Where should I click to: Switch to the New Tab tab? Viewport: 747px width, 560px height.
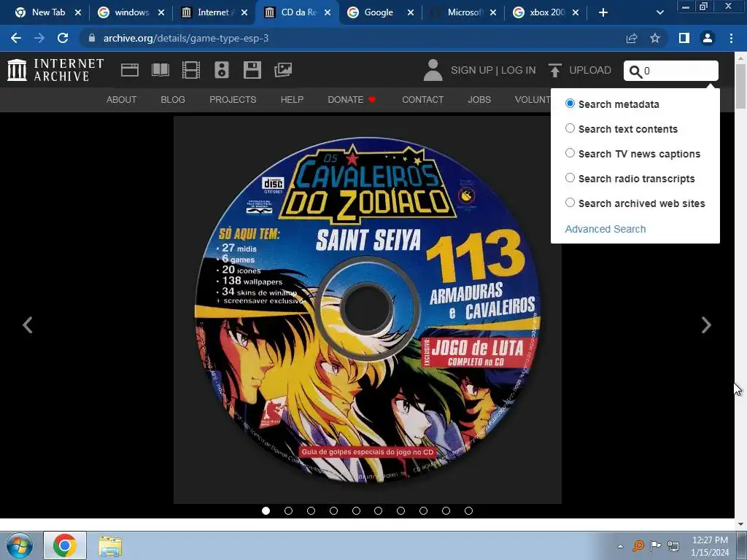point(47,12)
